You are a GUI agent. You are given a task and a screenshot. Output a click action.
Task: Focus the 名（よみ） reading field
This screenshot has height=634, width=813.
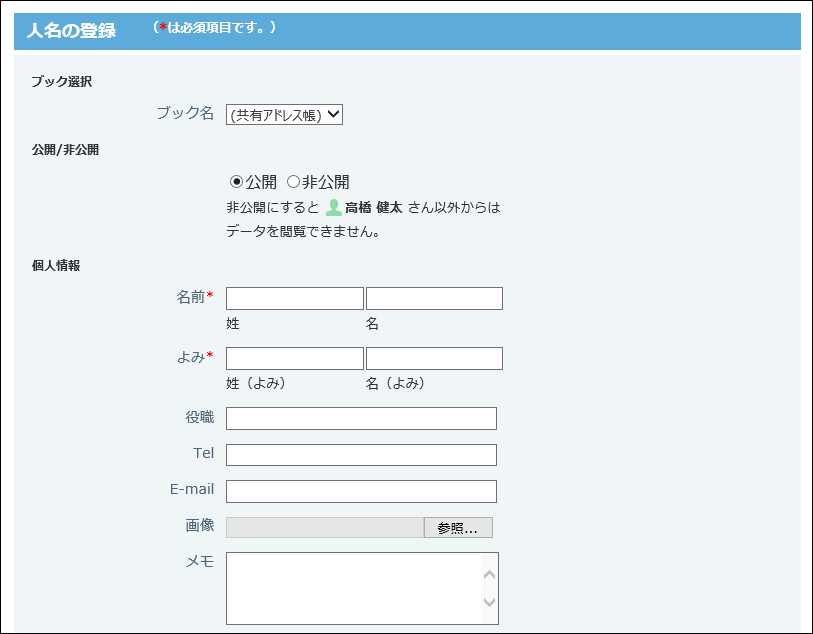(434, 359)
